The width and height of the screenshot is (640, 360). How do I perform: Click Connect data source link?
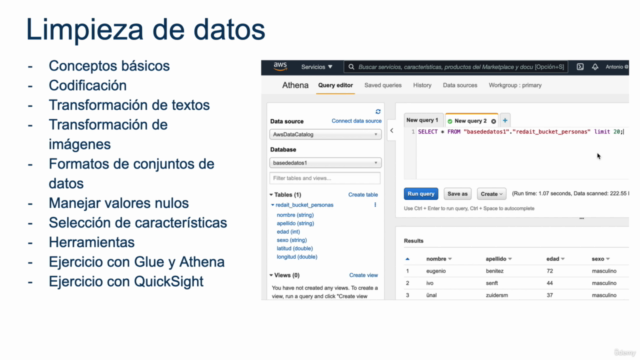coord(356,121)
